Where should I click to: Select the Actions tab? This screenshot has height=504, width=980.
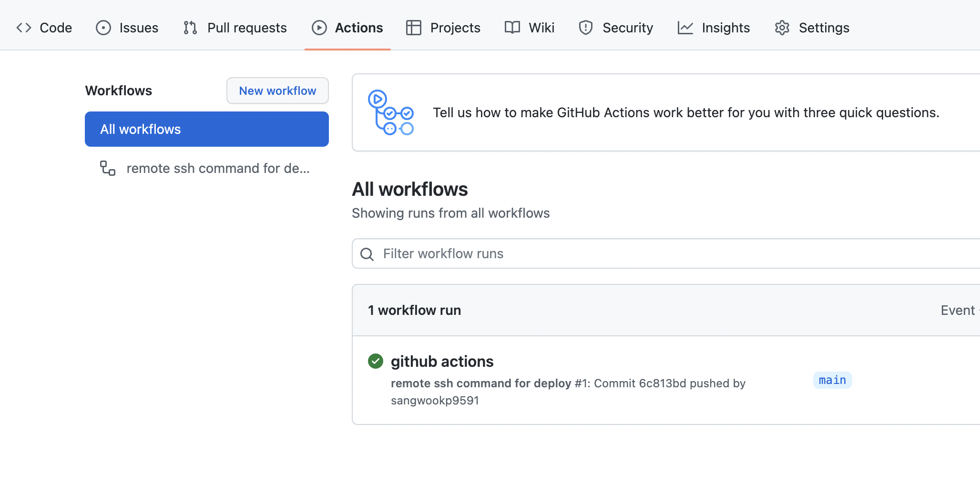347,28
